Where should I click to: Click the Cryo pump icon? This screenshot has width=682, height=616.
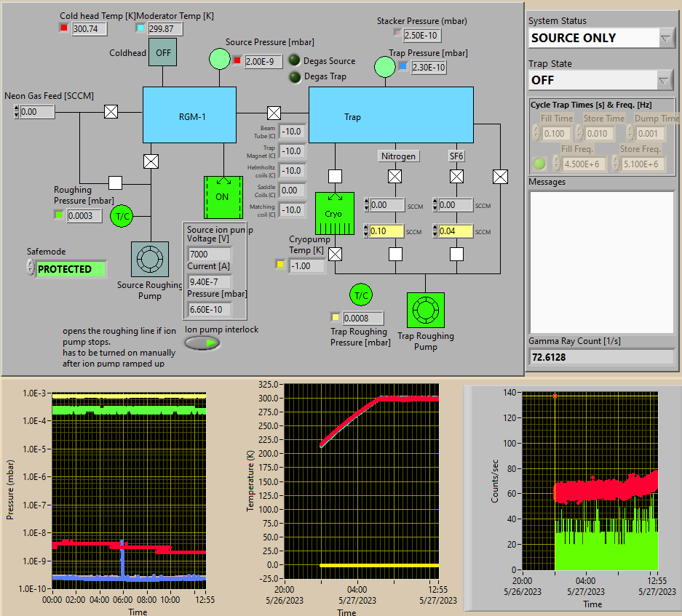[334, 214]
